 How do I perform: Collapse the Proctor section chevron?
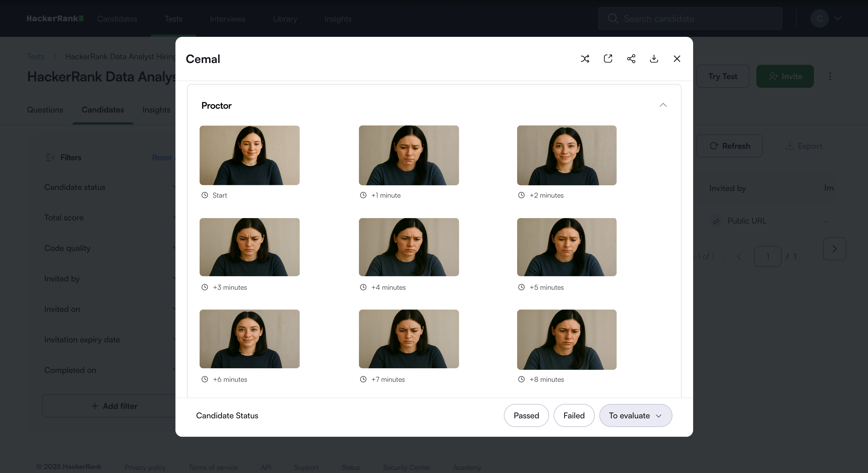[x=663, y=105]
